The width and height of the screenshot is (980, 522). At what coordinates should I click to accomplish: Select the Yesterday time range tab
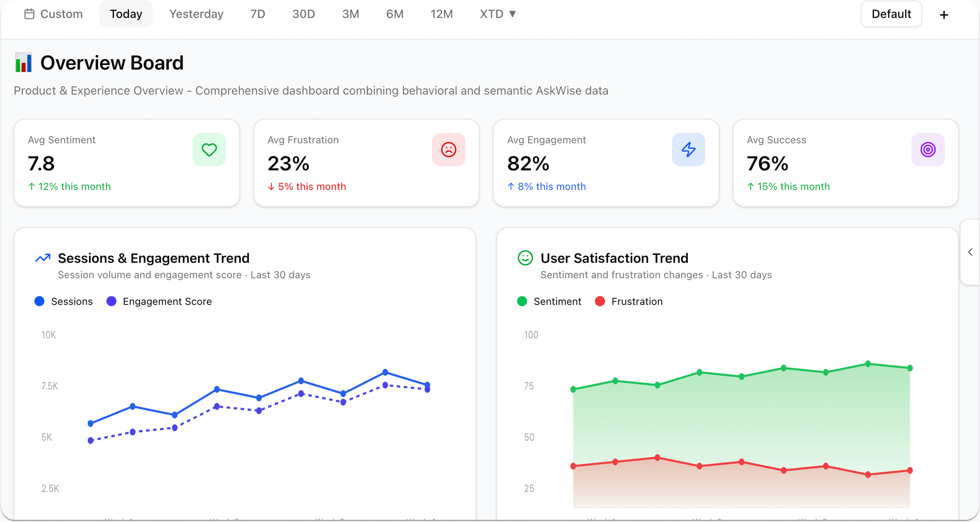pos(196,14)
